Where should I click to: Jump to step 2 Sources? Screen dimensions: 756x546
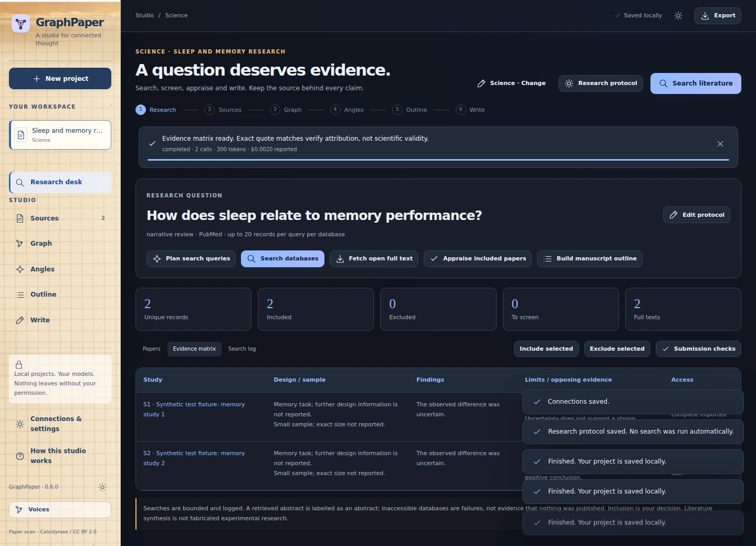pos(224,110)
